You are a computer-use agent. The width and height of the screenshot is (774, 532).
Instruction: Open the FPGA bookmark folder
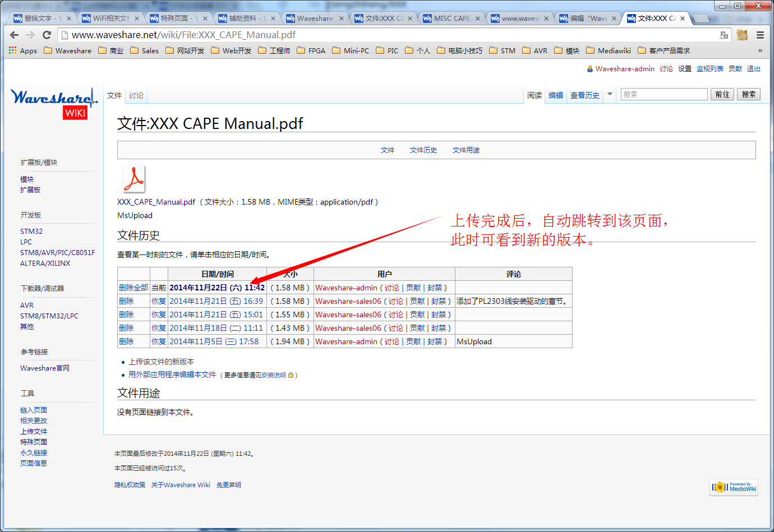coord(311,50)
